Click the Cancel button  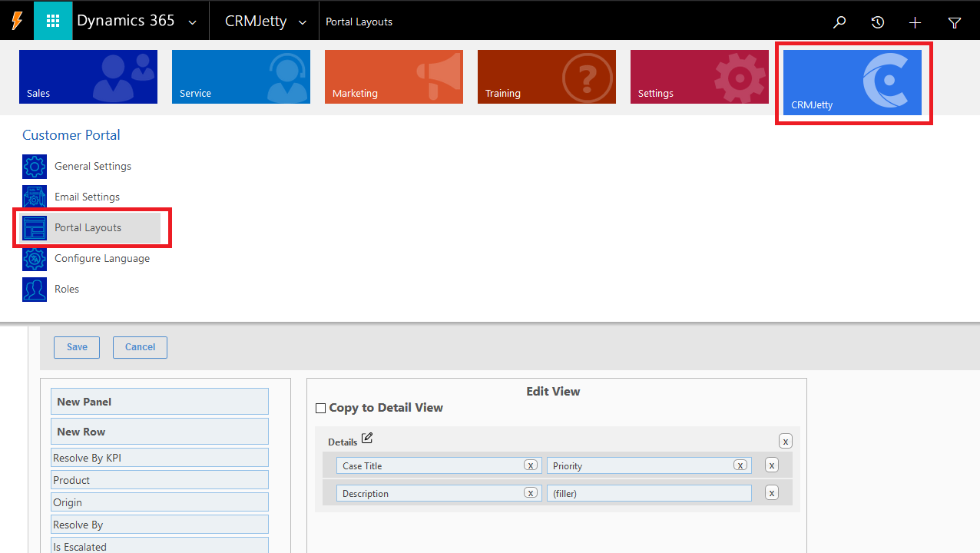140,347
